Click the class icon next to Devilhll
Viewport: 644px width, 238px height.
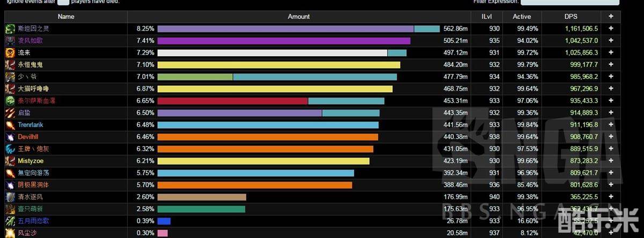coord(10,137)
